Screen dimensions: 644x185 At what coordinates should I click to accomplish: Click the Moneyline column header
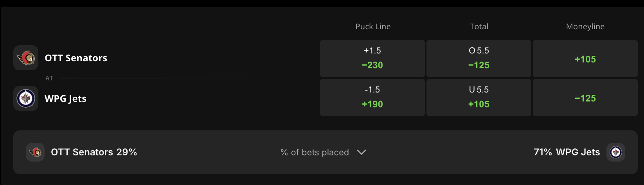coord(585,27)
